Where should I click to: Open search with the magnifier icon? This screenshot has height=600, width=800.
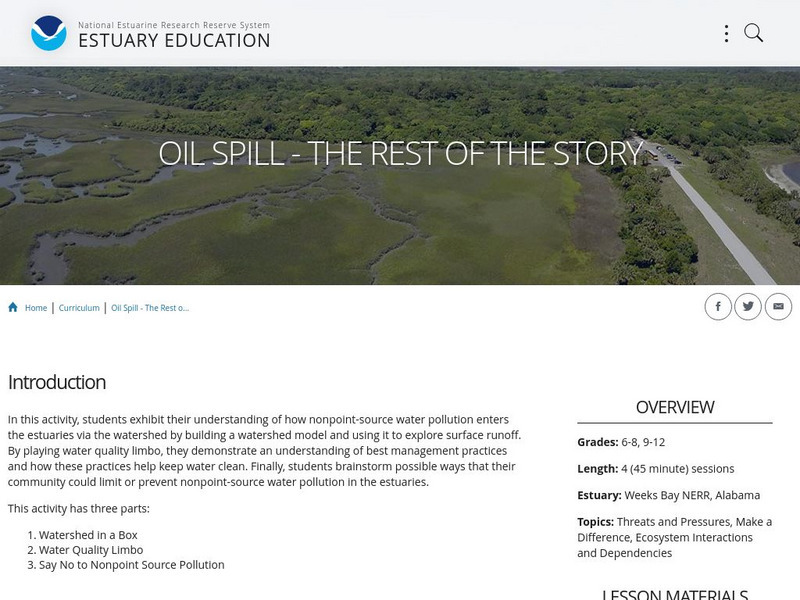tap(754, 33)
